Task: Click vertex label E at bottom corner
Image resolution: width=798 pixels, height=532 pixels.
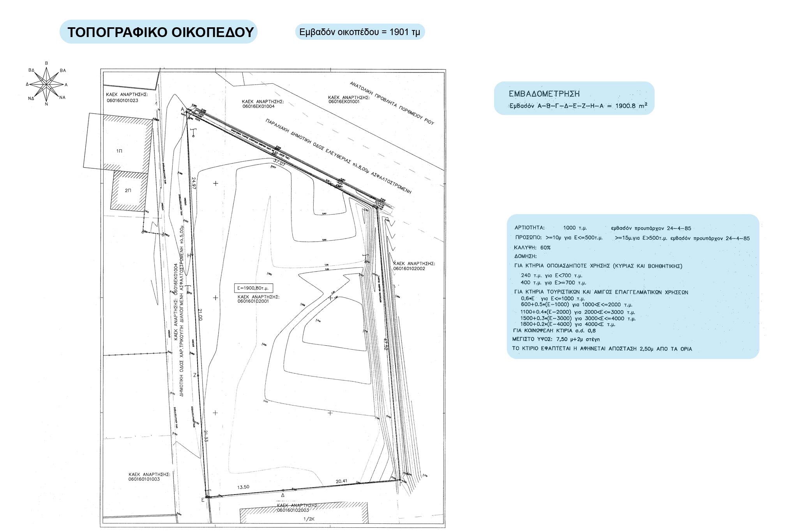Action: point(202,500)
